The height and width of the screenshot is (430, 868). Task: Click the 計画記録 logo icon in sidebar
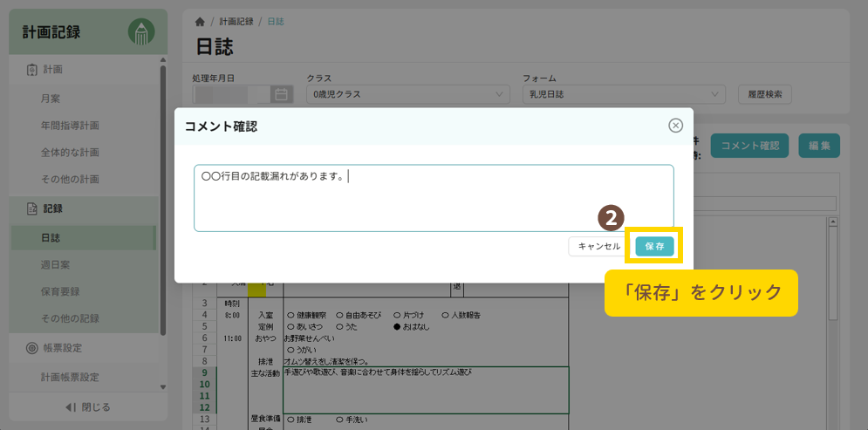140,33
